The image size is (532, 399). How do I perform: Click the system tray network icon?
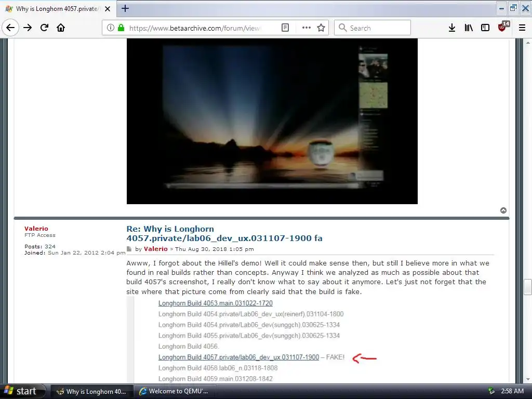pos(491,391)
